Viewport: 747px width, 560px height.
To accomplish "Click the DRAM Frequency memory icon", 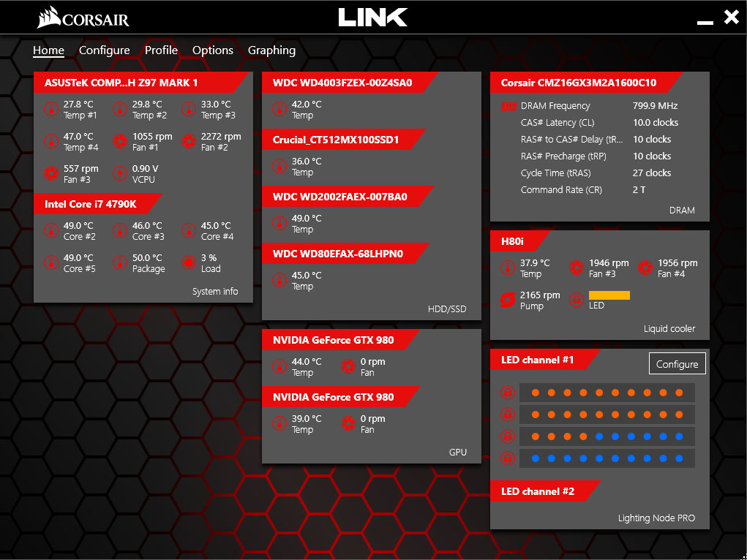I will tap(508, 106).
